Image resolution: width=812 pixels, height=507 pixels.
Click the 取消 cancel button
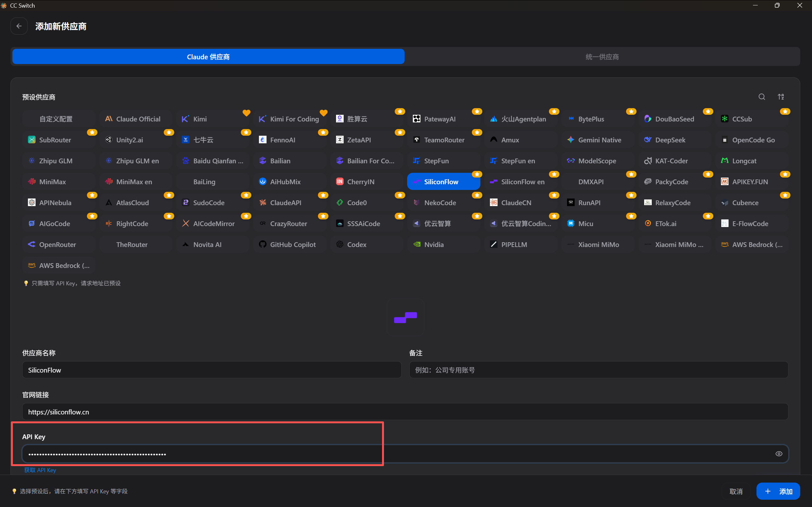coord(736,491)
